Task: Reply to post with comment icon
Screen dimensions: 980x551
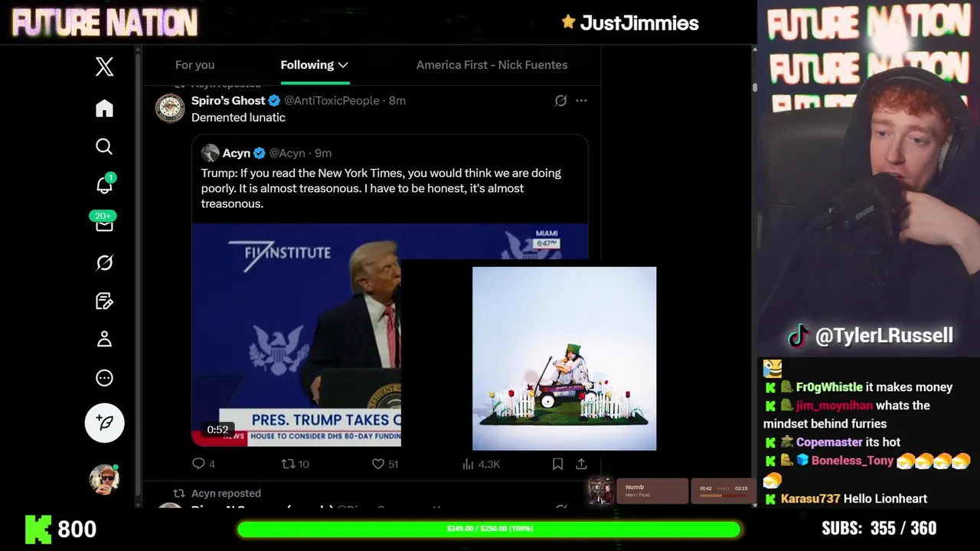Action: 198,464
